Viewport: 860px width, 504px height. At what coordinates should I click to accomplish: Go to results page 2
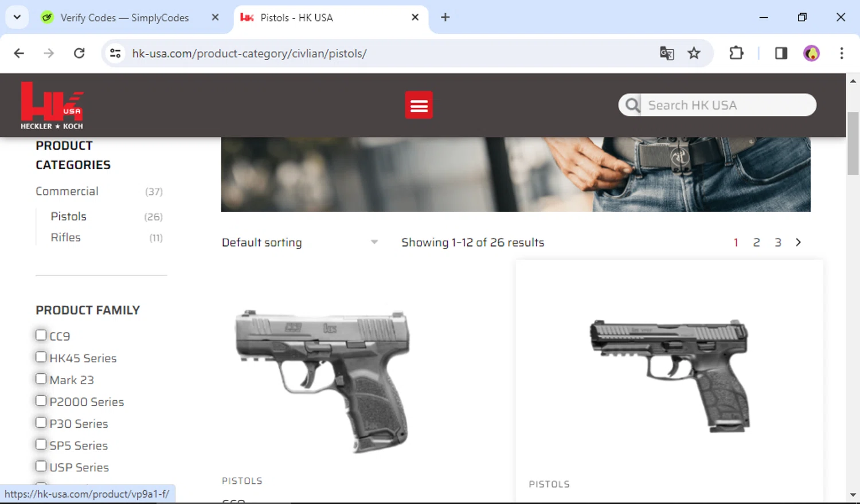pyautogui.click(x=756, y=242)
